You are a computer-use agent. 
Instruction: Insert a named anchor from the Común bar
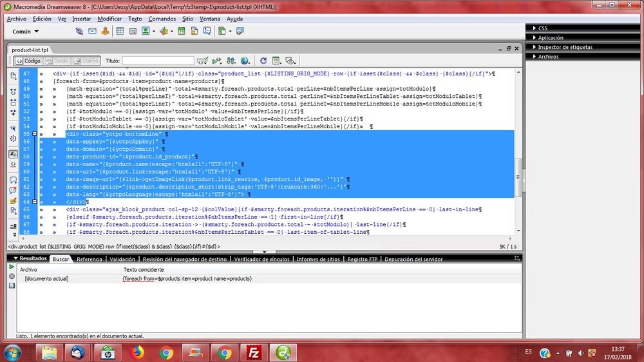pyautogui.click(x=105, y=31)
